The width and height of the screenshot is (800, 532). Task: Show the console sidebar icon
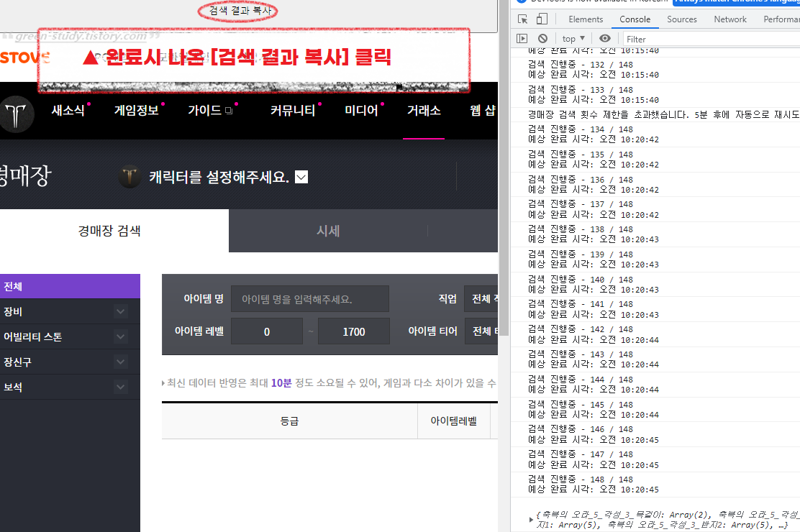[522, 39]
